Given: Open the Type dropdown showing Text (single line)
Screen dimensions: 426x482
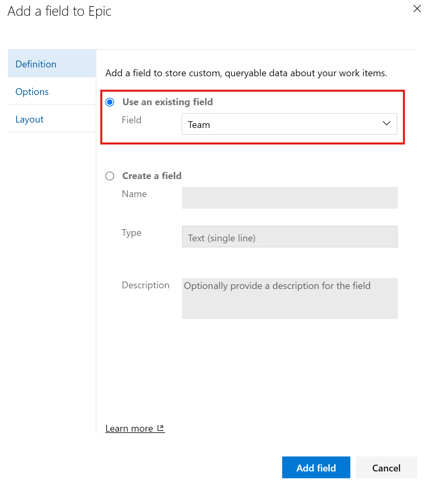Looking at the screenshot, I should [x=289, y=237].
